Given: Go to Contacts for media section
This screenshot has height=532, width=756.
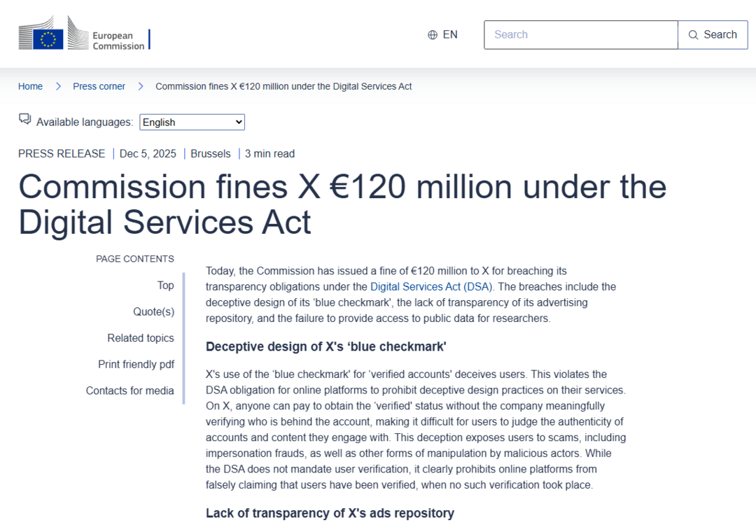Looking at the screenshot, I should (130, 391).
